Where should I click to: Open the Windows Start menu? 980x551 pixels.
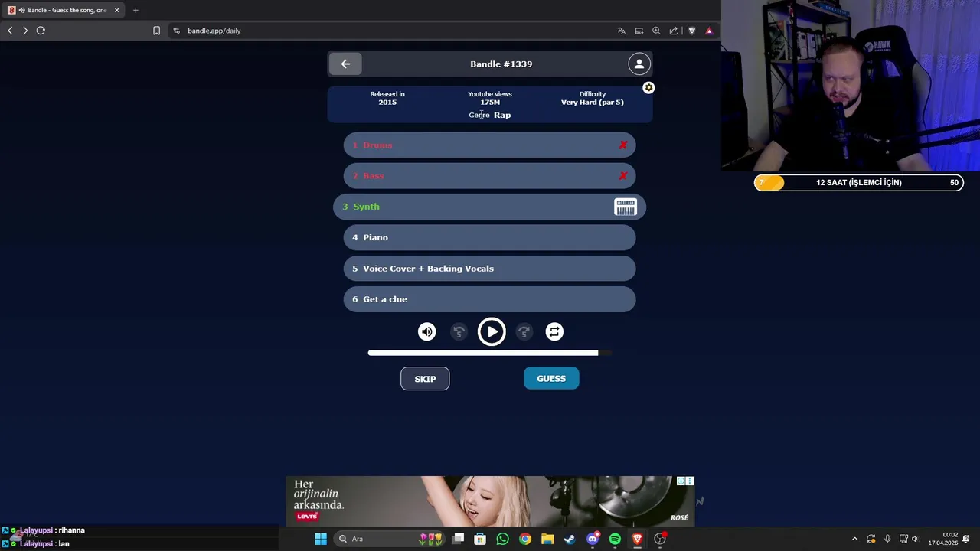click(321, 539)
